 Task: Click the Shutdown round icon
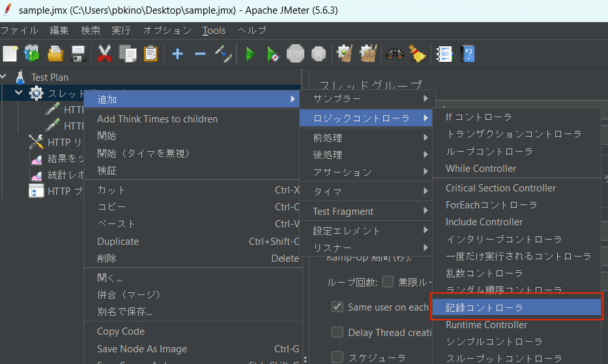coord(319,54)
